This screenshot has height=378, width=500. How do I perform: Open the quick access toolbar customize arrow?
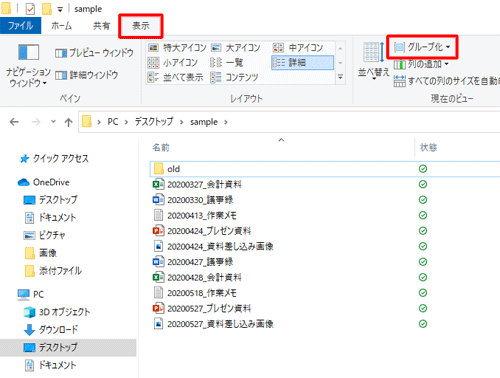[60, 9]
